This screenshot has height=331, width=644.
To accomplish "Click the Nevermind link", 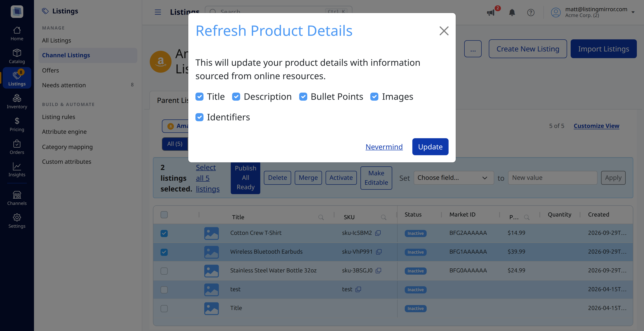I will 384,146.
